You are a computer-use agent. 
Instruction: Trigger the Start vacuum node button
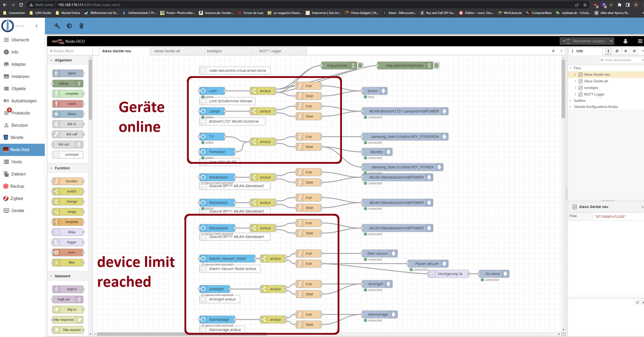pyautogui.click(x=393, y=253)
